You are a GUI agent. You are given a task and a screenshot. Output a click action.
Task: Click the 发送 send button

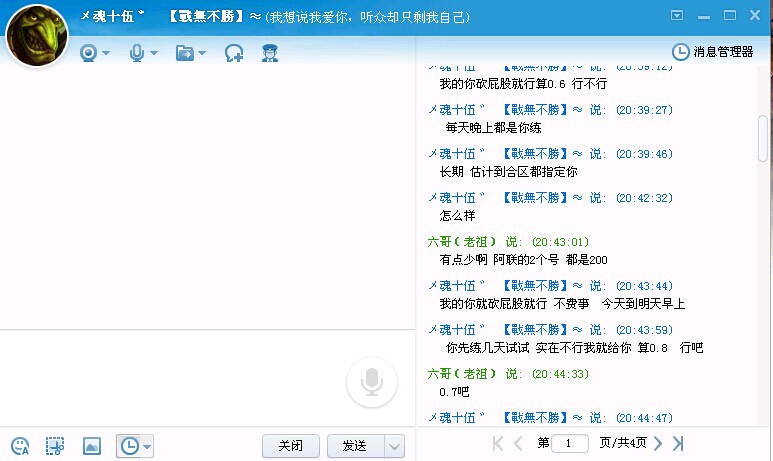pyautogui.click(x=354, y=446)
